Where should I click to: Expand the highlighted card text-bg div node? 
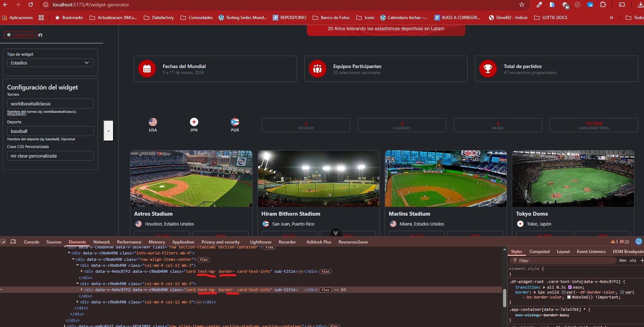pos(82,290)
